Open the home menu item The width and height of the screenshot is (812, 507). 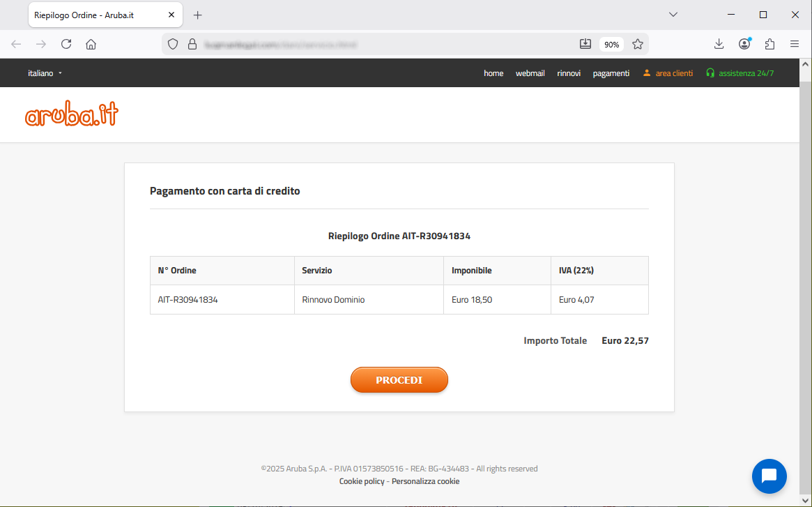(493, 73)
